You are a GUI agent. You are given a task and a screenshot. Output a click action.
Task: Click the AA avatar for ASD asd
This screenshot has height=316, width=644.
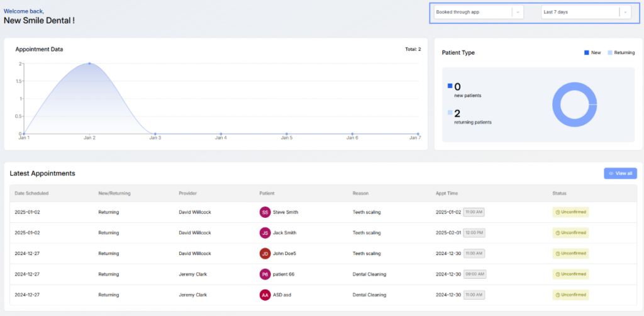coord(265,295)
